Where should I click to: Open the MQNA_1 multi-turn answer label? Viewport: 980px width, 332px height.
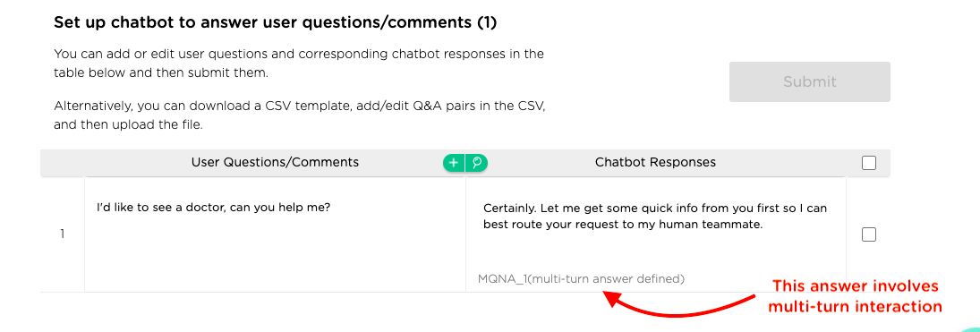pos(581,279)
